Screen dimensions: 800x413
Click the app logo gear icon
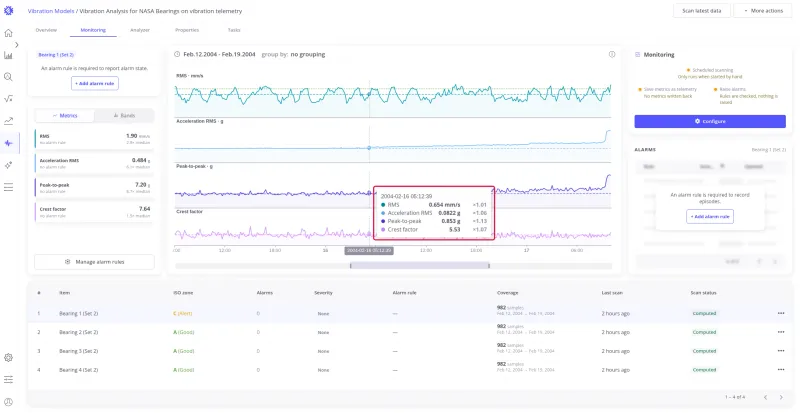pos(9,10)
